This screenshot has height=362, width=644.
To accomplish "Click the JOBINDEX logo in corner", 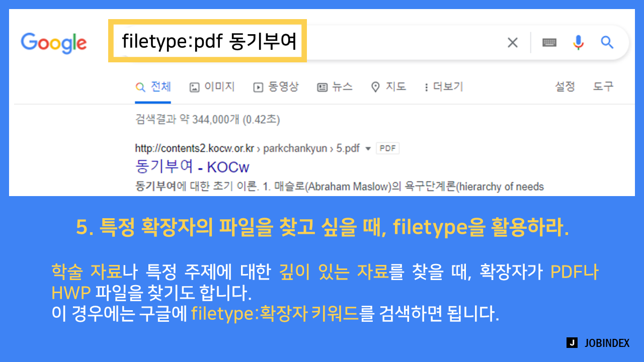I will 598,343.
